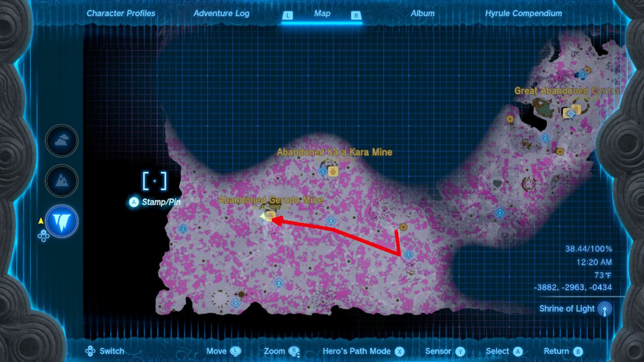The width and height of the screenshot is (644, 362).
Task: Click the Abandoned Gerudo Mine marker icon
Action: [270, 216]
